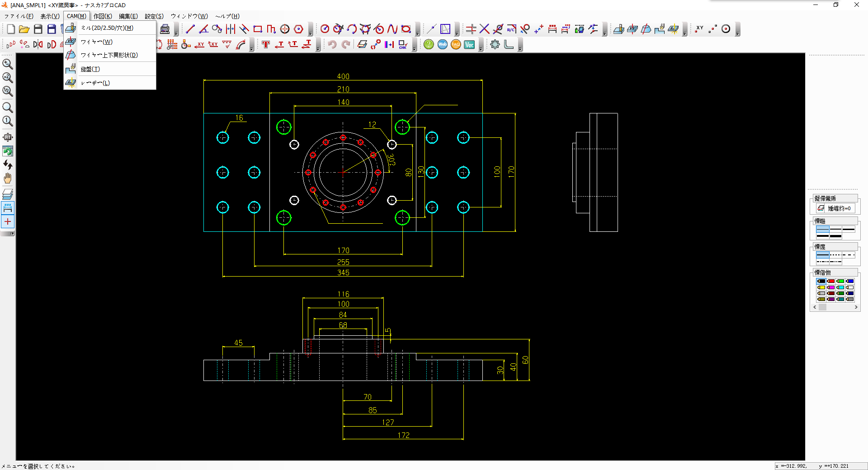
Task: Expand the XY point toolbar overflow
Action: coord(738,30)
